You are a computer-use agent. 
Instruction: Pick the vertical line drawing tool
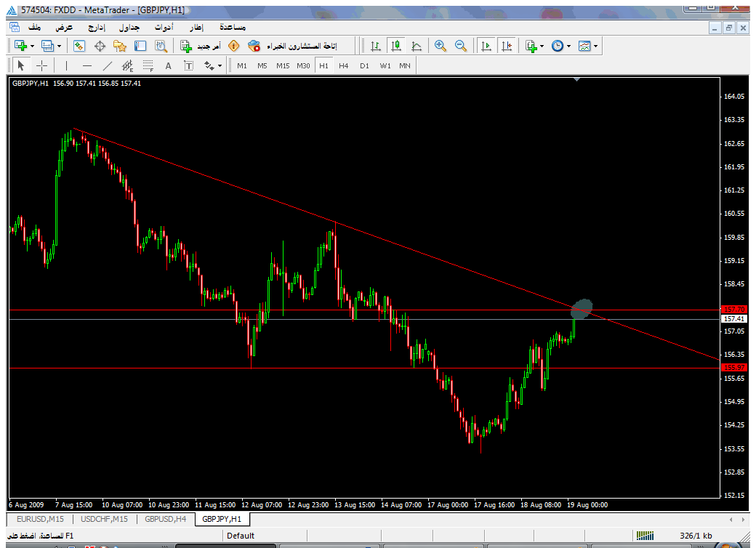click(66, 65)
